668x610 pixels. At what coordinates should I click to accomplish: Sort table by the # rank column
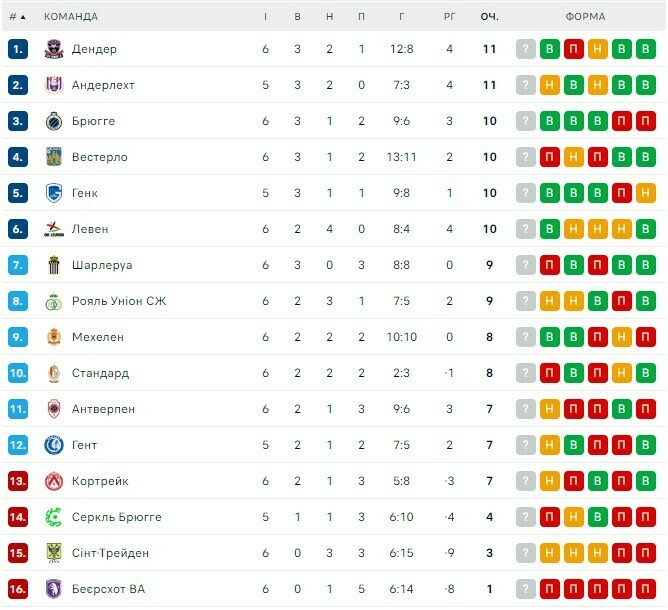coord(17,16)
